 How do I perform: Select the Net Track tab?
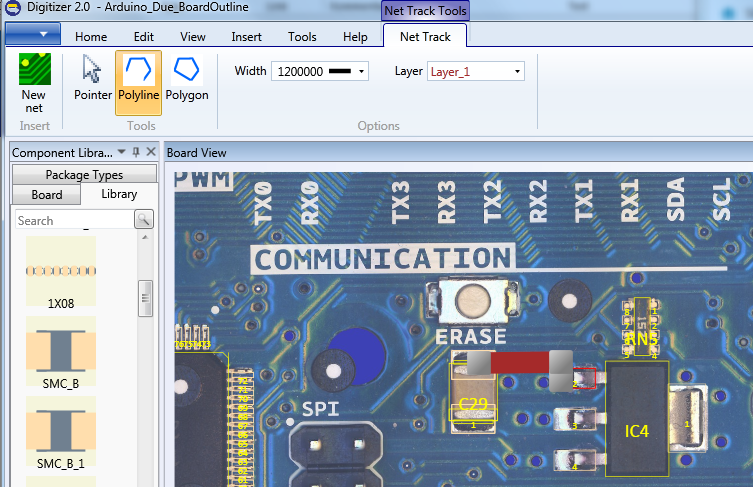(425, 36)
